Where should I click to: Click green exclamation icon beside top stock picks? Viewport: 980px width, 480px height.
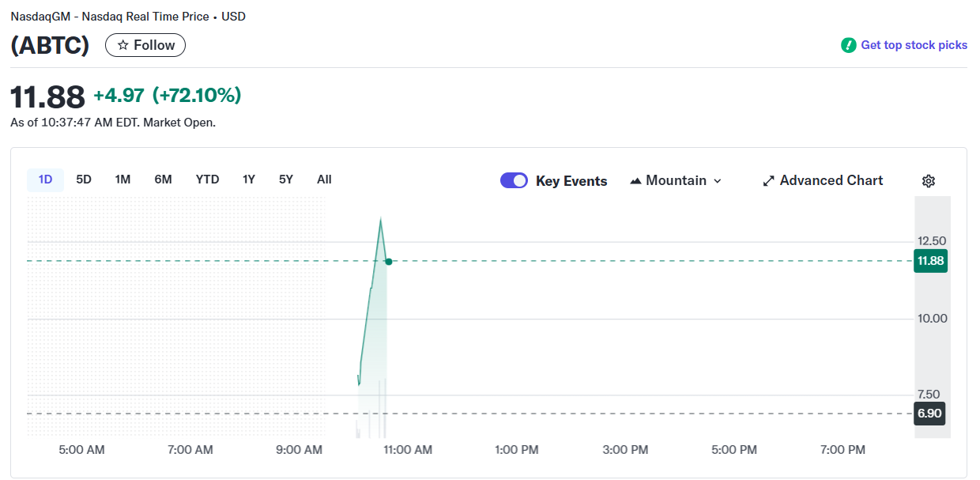[x=849, y=45]
